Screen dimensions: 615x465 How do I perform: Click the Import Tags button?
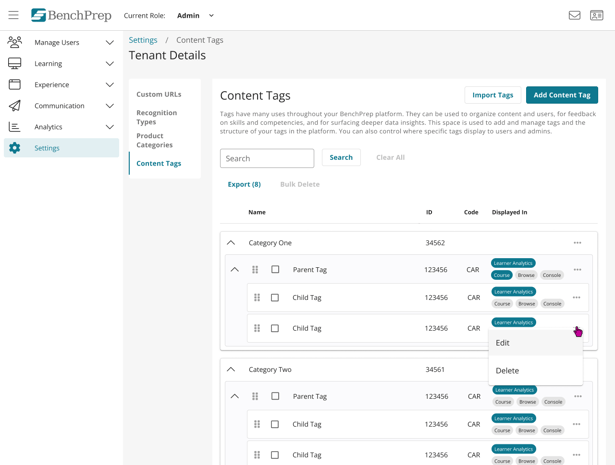pos(492,95)
